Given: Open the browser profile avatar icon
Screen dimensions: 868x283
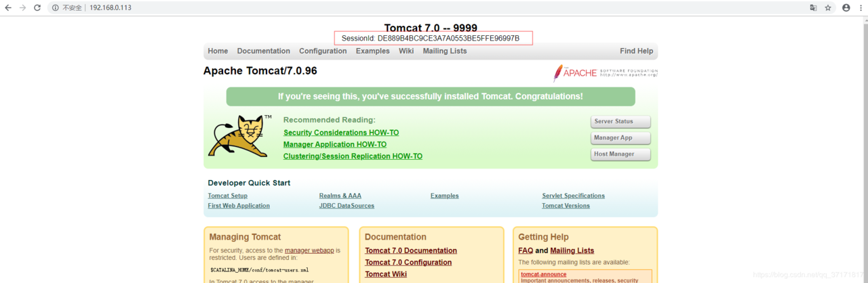Looking at the screenshot, I should (846, 7).
